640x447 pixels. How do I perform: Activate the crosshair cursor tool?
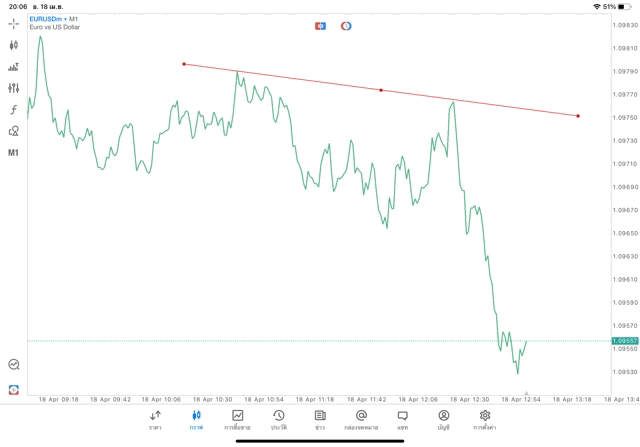[14, 23]
